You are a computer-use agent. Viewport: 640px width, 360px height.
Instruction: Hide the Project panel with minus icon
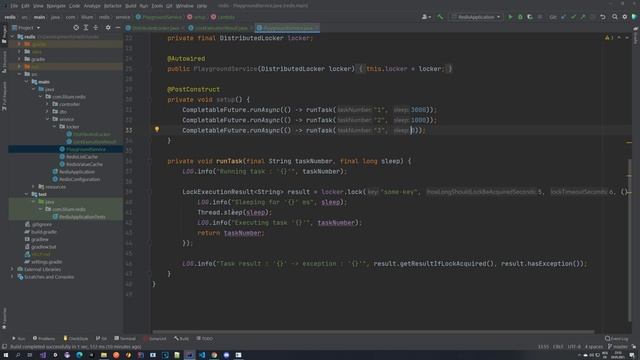(x=118, y=28)
